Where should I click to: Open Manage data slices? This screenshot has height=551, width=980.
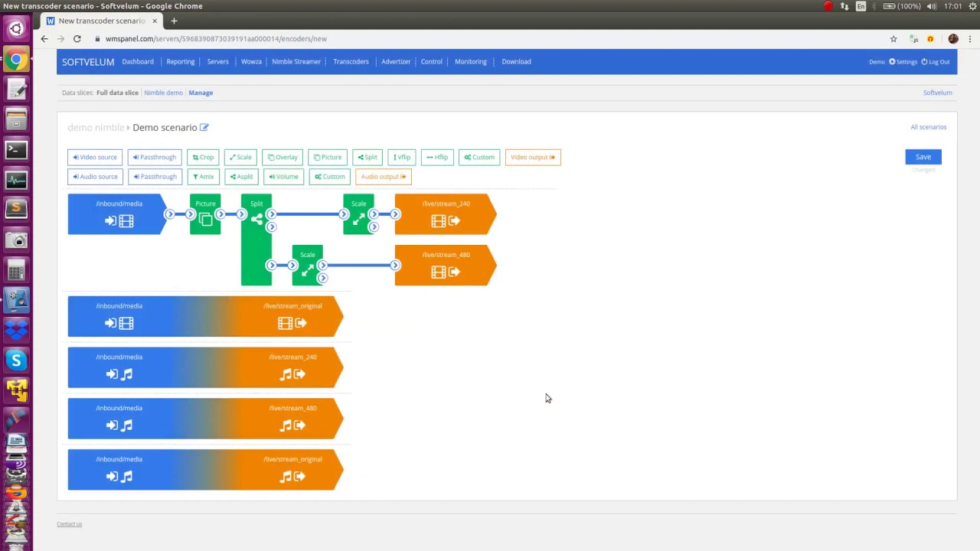pyautogui.click(x=201, y=93)
